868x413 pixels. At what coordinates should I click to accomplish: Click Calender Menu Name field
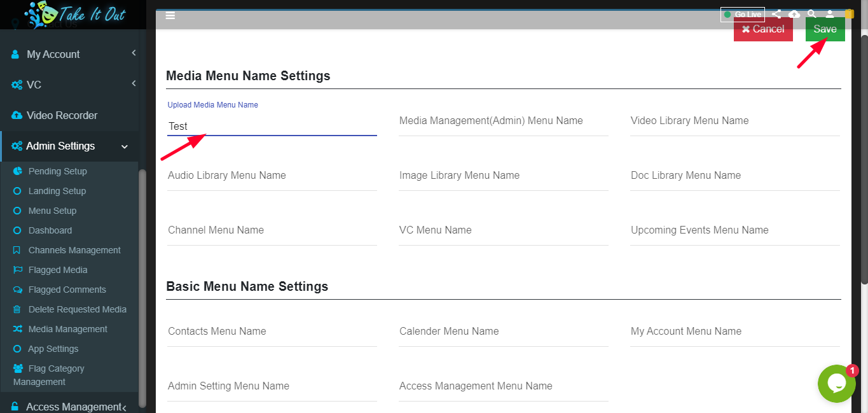point(504,332)
